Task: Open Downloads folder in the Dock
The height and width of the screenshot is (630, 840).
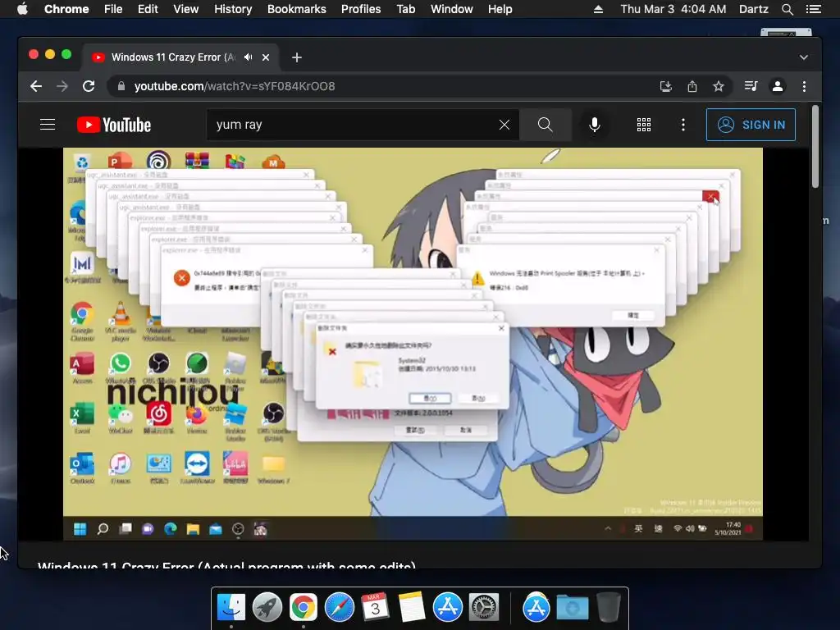Action: pyautogui.click(x=572, y=608)
